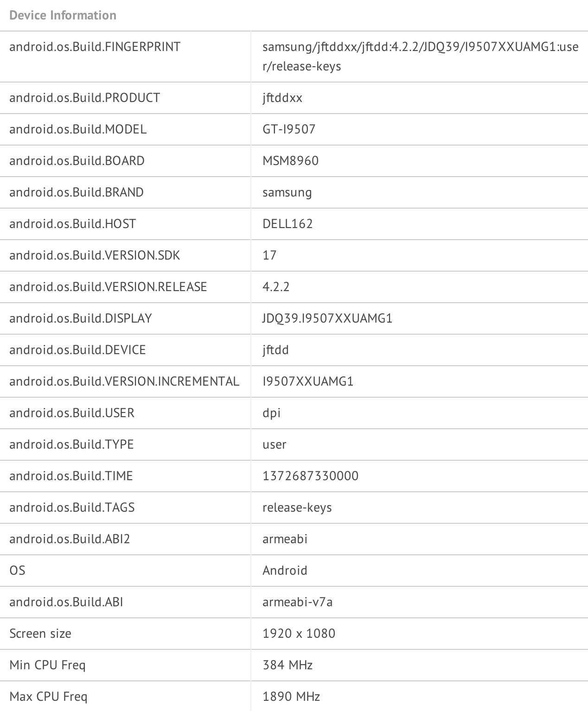The height and width of the screenshot is (711, 588).
Task: Click the Device Information heading
Action: [x=63, y=15]
